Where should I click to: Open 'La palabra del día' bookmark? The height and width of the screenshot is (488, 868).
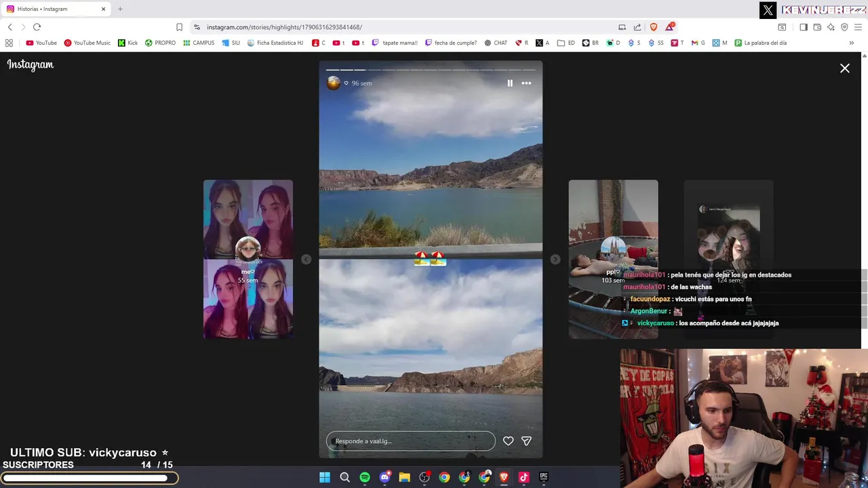[x=761, y=43]
